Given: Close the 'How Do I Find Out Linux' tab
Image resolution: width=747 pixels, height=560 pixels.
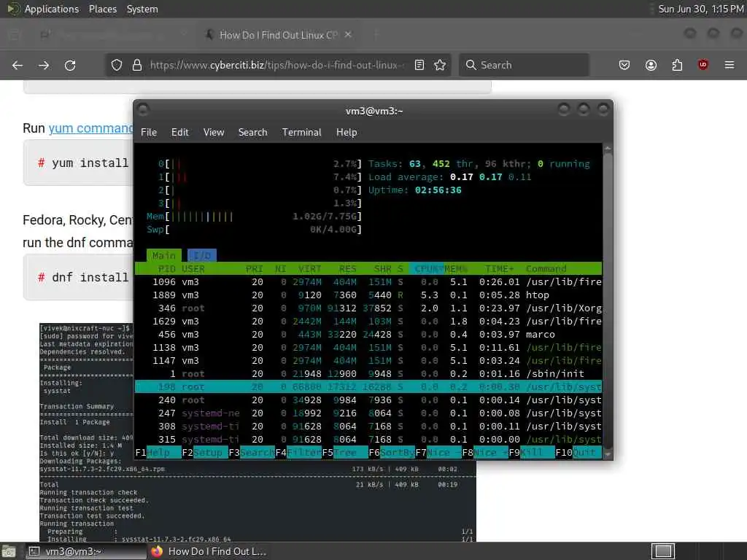Looking at the screenshot, I should click(x=348, y=35).
